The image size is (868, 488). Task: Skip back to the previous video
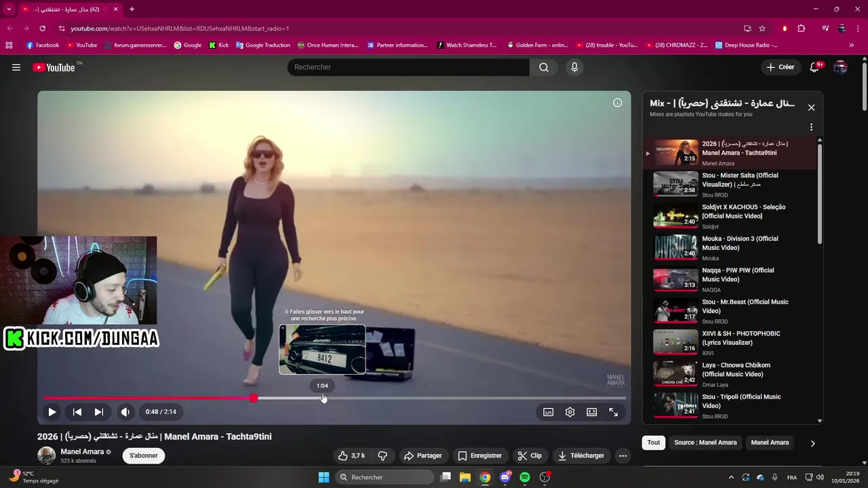point(77,411)
